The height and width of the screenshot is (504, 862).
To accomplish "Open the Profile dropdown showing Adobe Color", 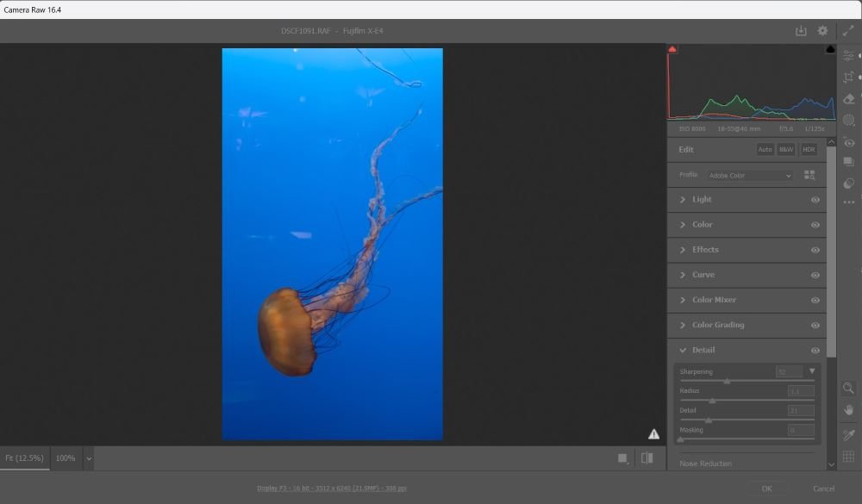I will click(x=749, y=176).
